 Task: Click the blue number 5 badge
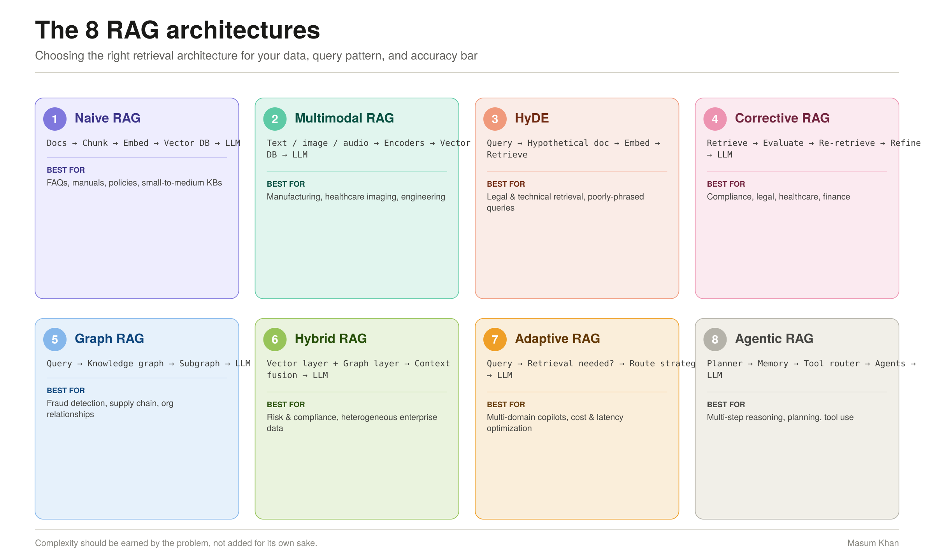click(55, 339)
